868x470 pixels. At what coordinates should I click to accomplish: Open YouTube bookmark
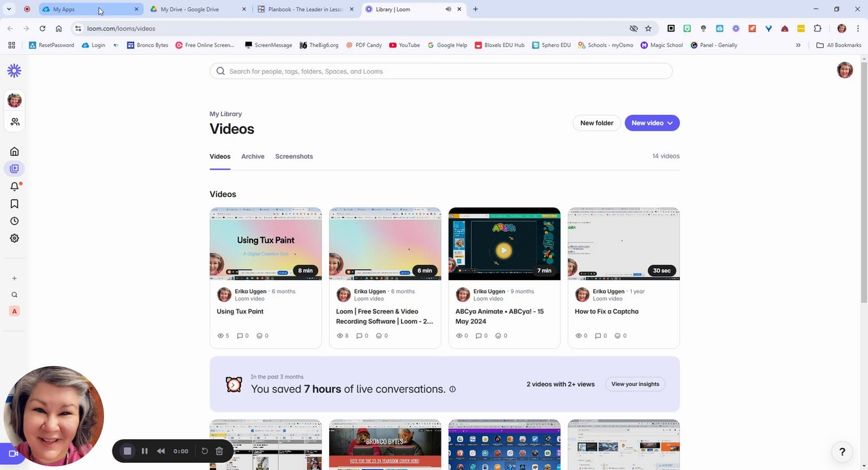click(404, 45)
